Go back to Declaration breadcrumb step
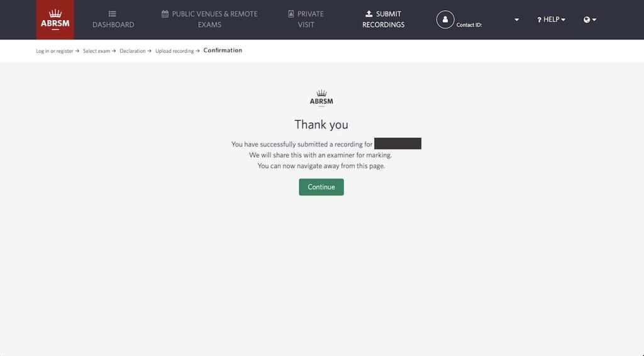The width and height of the screenshot is (644, 356). (133, 51)
